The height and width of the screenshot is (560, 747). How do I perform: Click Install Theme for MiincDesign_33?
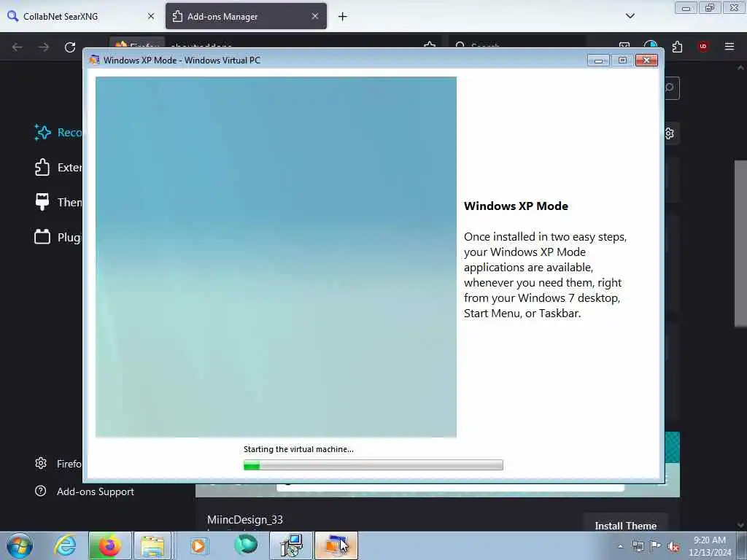point(625,525)
